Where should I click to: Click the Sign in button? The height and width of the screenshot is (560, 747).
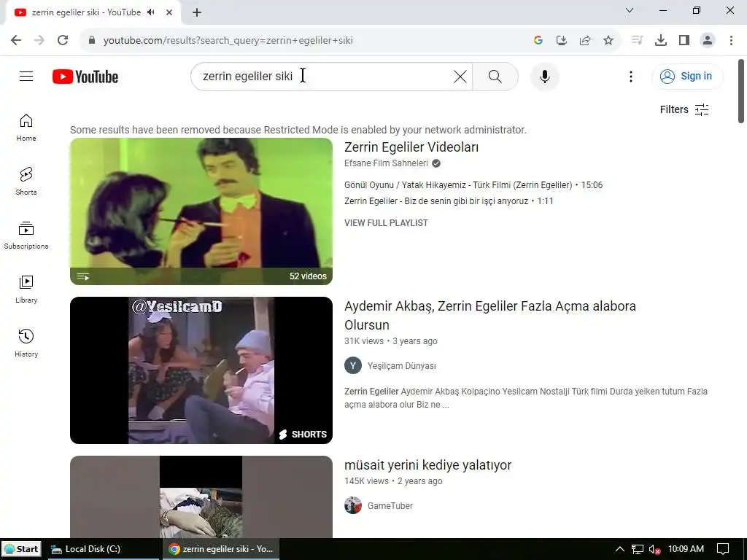(x=687, y=76)
